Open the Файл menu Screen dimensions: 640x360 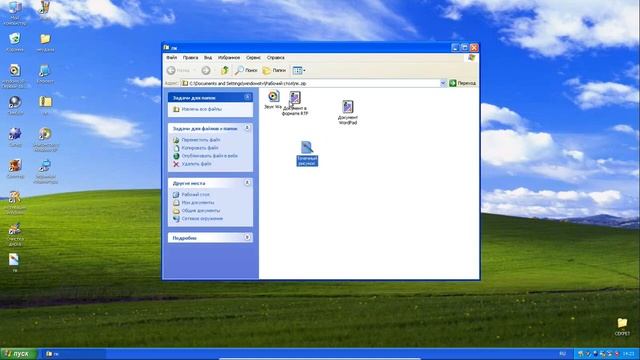[171, 58]
